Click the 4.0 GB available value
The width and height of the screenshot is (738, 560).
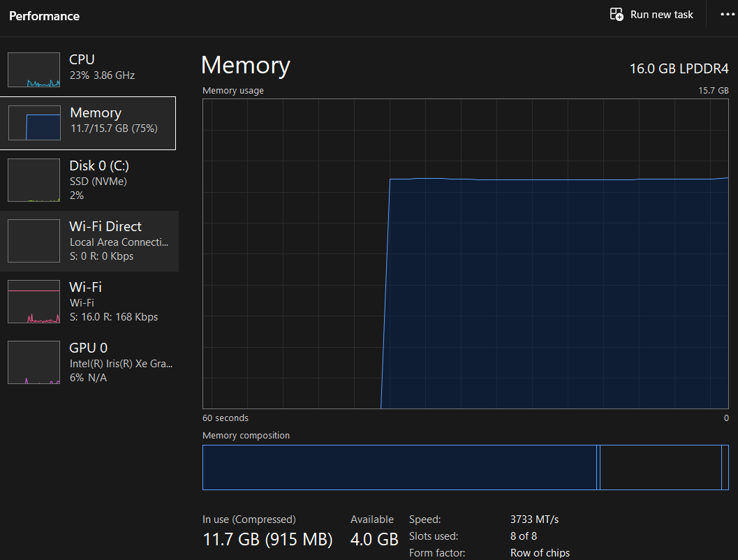374,539
